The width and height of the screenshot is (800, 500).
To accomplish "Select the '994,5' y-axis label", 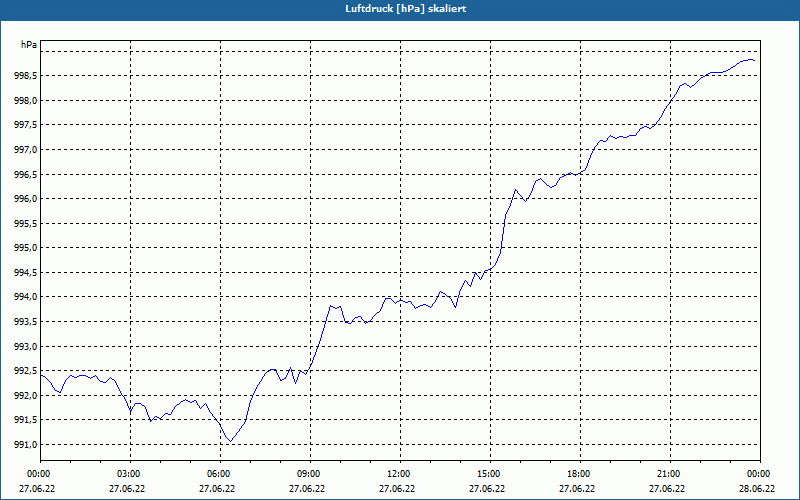I will pos(27,272).
